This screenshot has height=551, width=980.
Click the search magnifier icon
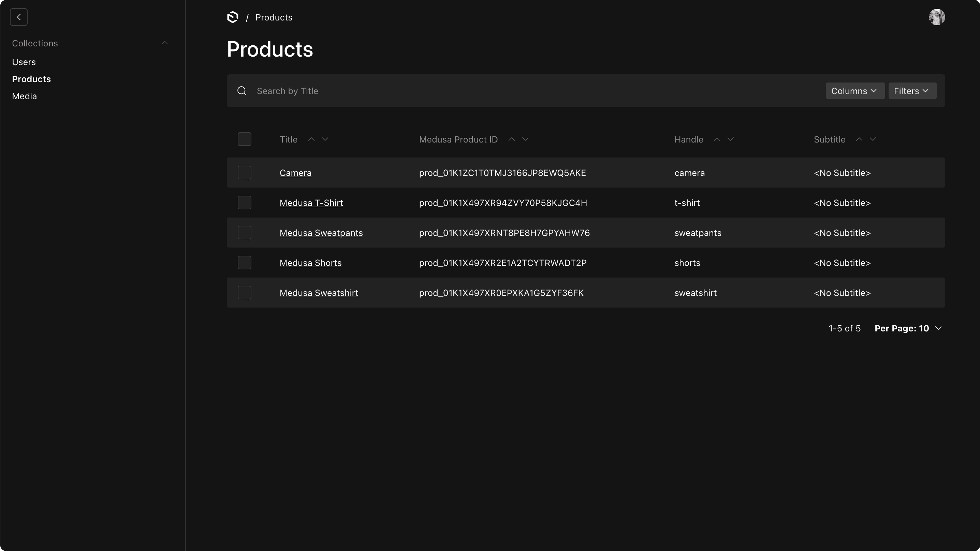(242, 90)
